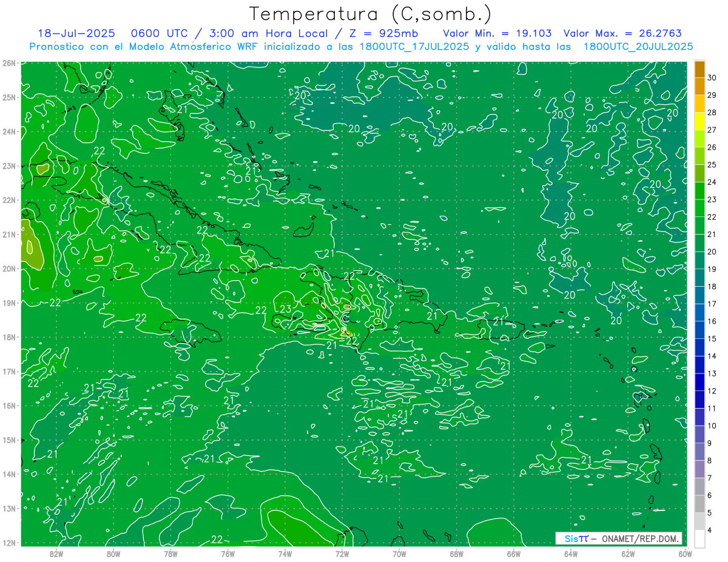Click the yellow swatch between 27 and 28

[x=699, y=121]
